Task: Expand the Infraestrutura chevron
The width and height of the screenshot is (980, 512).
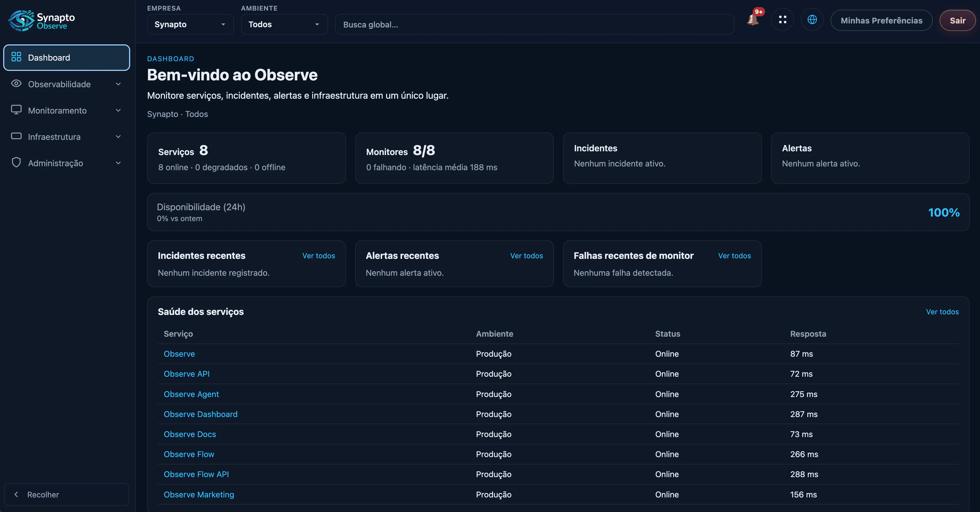Action: click(118, 136)
